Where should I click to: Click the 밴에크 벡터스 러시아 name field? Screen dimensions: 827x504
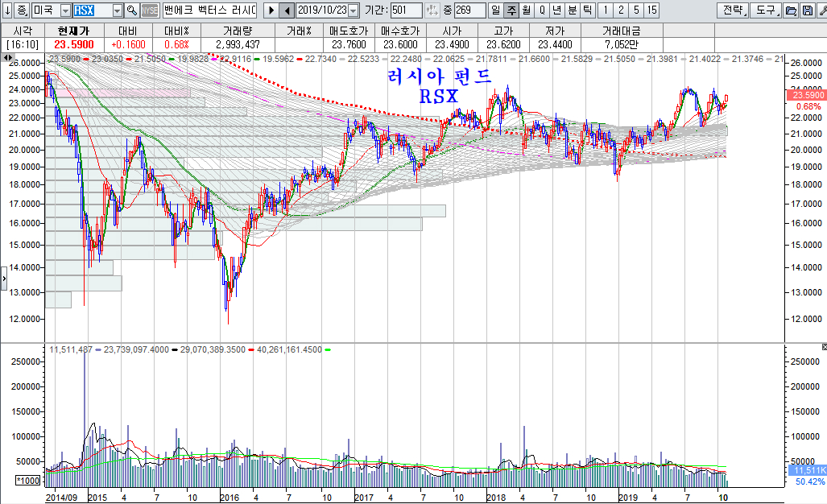(x=209, y=10)
